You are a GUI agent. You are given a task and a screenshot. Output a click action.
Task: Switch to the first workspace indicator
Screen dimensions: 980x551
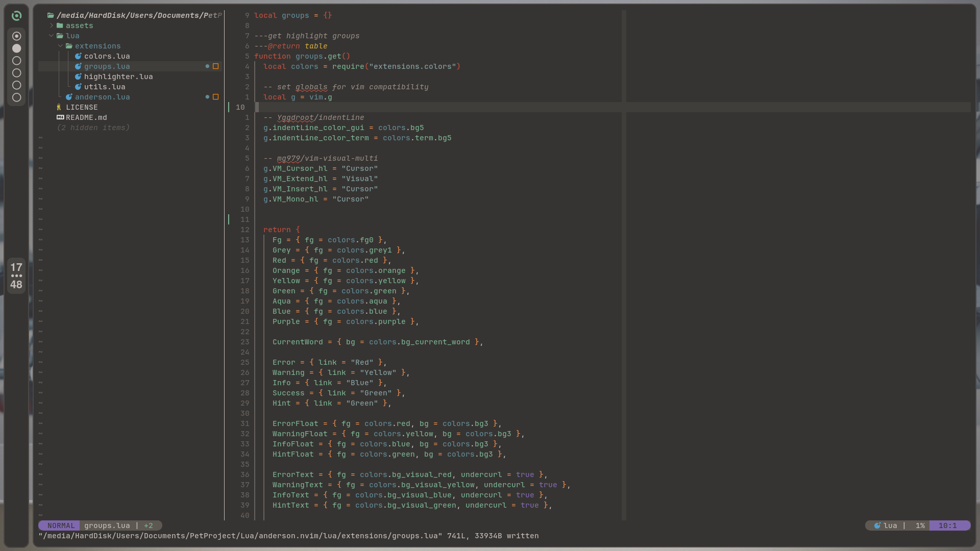pos(16,36)
